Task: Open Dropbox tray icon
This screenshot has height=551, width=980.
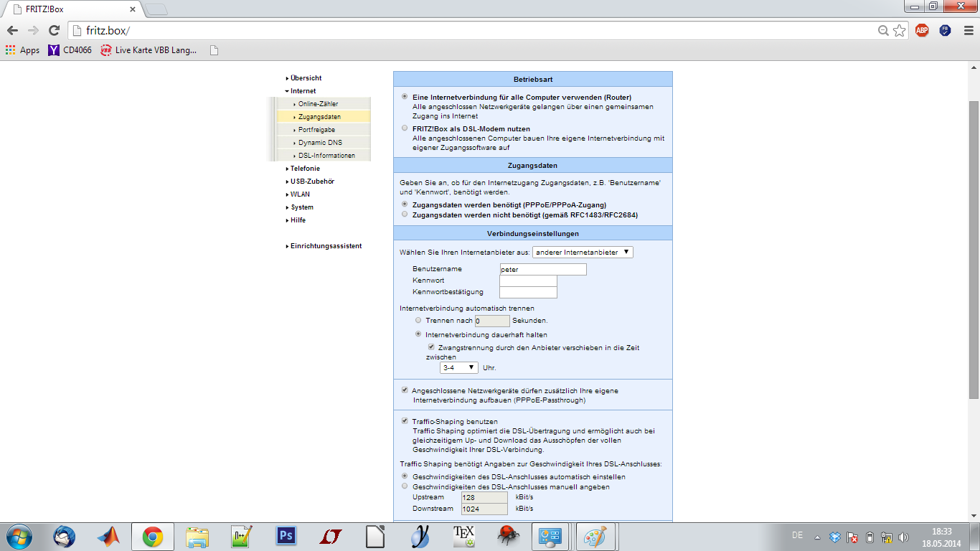Action: coord(835,537)
